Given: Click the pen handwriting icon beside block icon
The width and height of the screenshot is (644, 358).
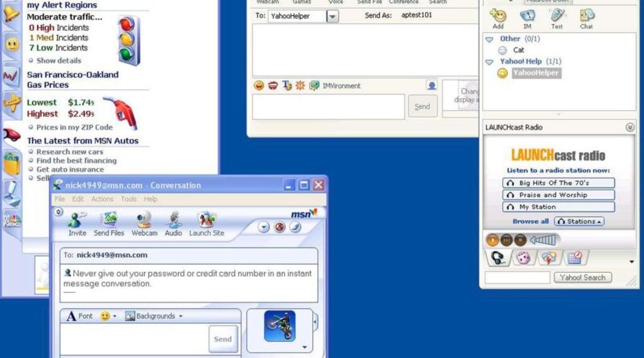Looking at the screenshot, I should tap(295, 227).
